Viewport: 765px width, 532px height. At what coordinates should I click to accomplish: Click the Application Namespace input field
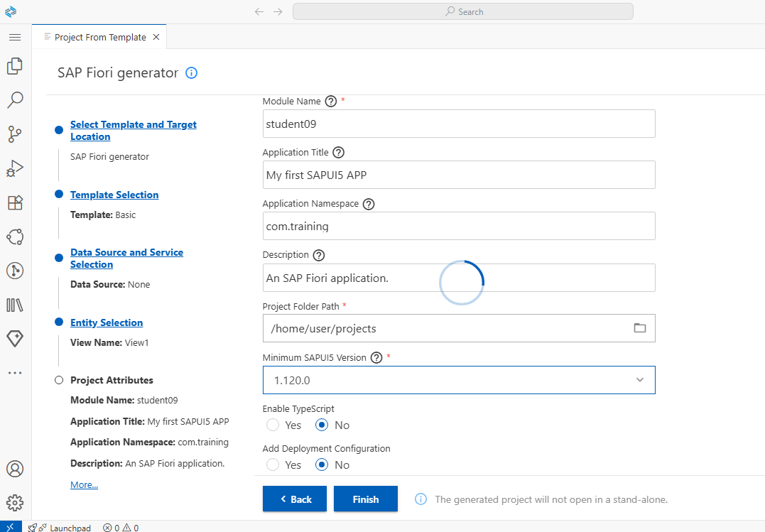[x=459, y=226]
